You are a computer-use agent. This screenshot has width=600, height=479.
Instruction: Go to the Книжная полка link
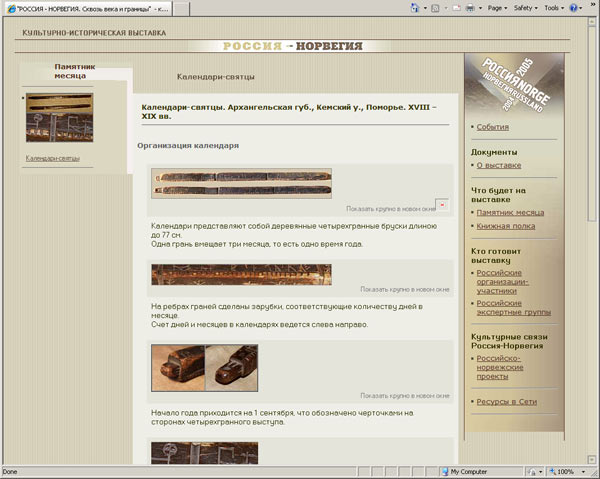pyautogui.click(x=504, y=226)
